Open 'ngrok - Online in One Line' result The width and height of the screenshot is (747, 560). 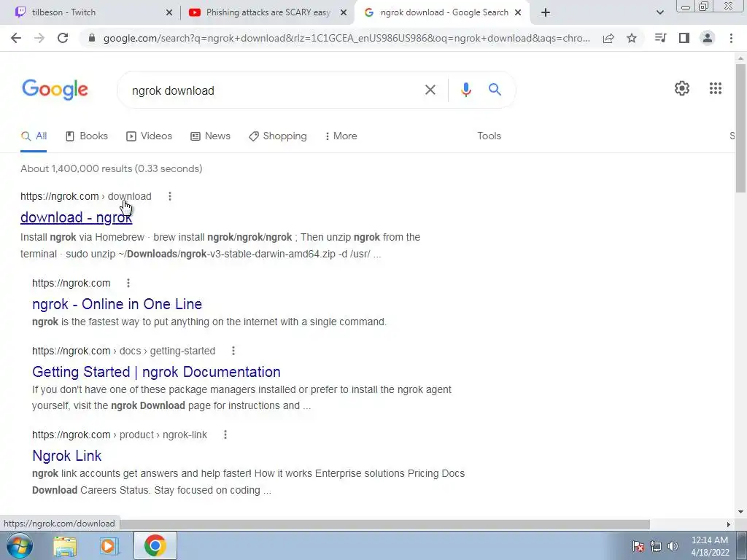tap(117, 304)
